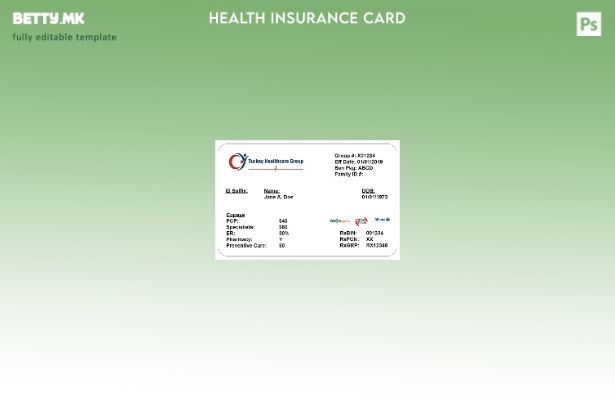
Task: Select the Turkey Healthcare Group name text
Action: [275, 160]
